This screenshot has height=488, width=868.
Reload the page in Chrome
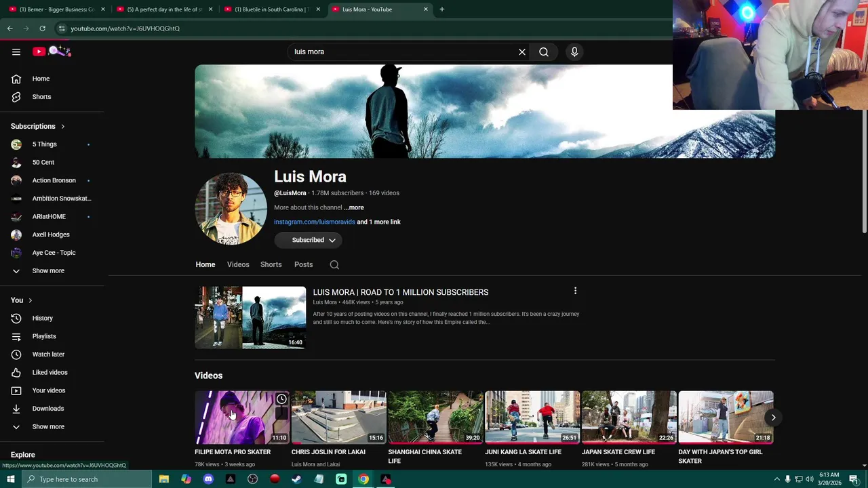(x=42, y=28)
